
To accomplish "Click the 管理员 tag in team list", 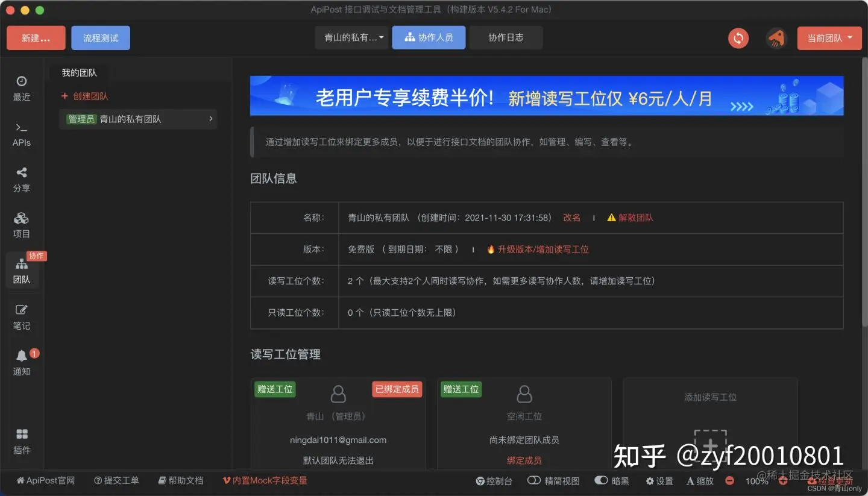I will (x=81, y=119).
